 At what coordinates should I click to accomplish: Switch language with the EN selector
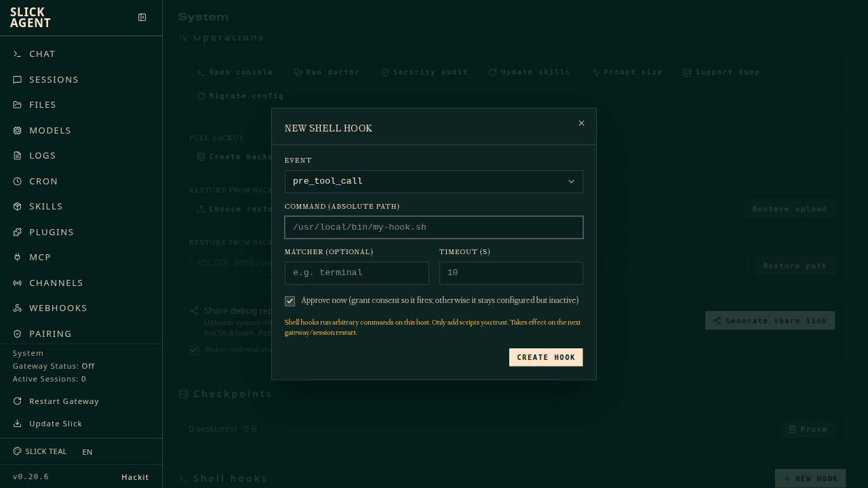(x=87, y=452)
